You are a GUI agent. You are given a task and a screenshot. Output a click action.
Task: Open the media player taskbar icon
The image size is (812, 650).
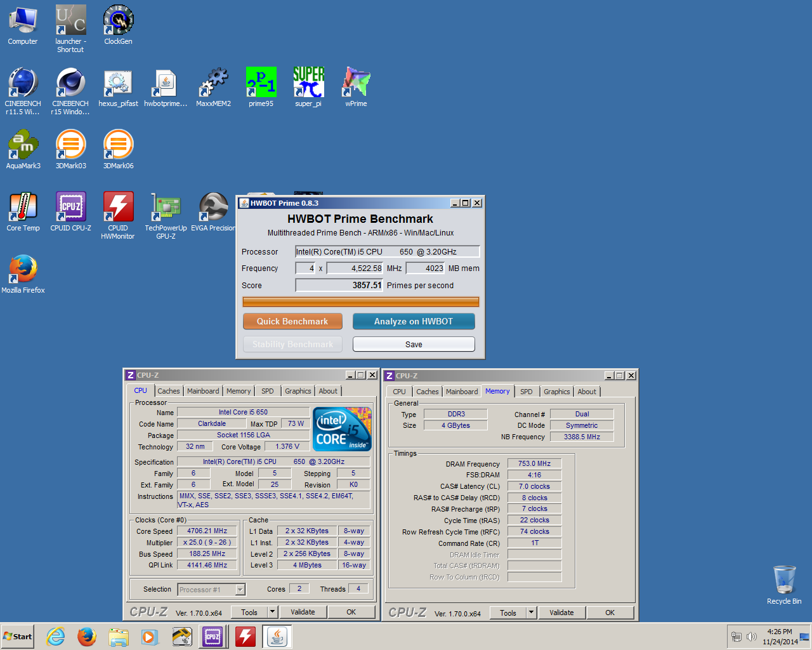click(x=150, y=636)
